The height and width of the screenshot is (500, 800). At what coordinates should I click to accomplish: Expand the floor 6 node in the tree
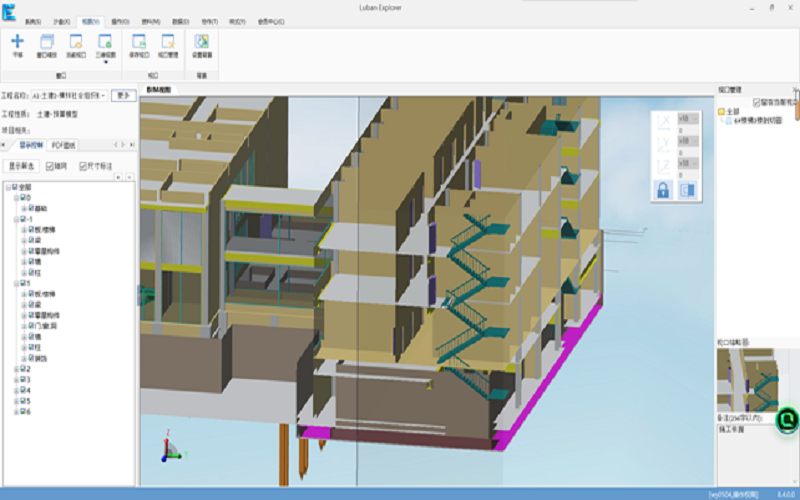16,412
